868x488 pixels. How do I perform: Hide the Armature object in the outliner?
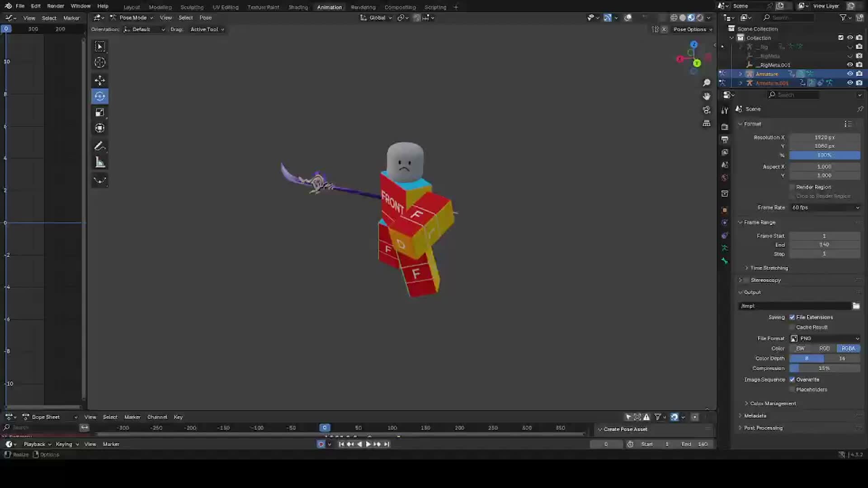[x=850, y=74]
